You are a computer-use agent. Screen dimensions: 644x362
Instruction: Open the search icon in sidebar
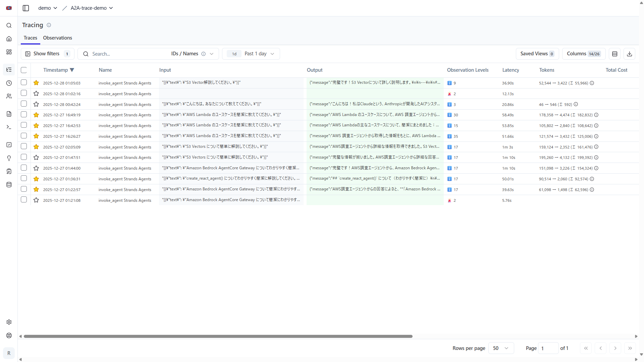(9, 25)
